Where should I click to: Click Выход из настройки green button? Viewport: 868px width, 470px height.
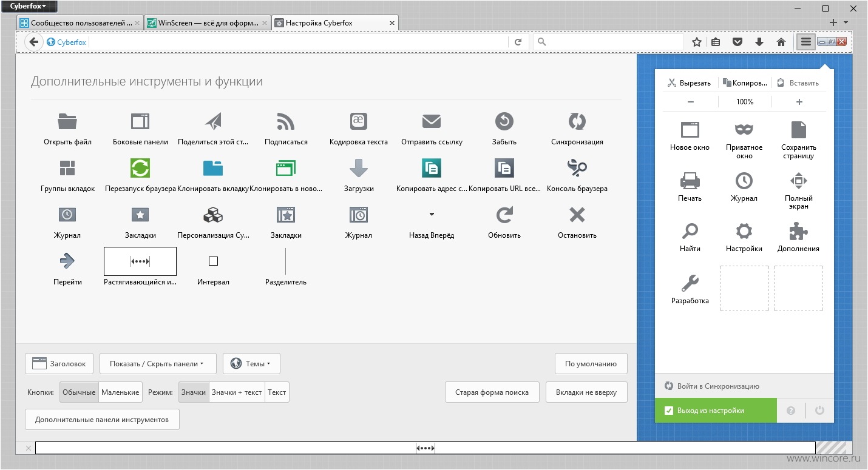[x=716, y=411]
